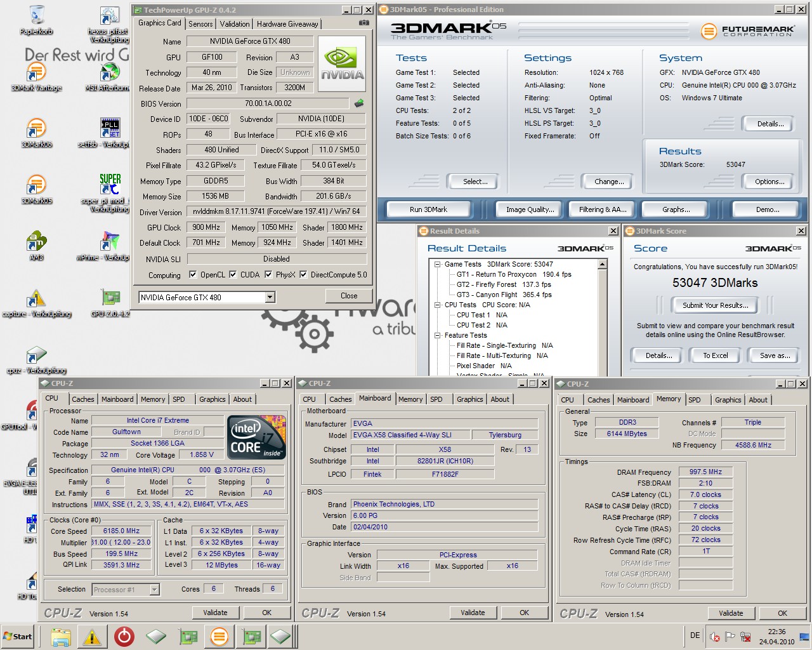This screenshot has height=650, width=812.
Task: Click OK in the right CPU-Z window
Action: click(x=782, y=613)
